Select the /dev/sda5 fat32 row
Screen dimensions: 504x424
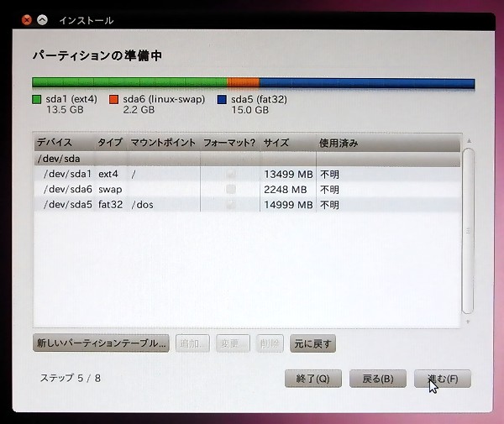247,204
